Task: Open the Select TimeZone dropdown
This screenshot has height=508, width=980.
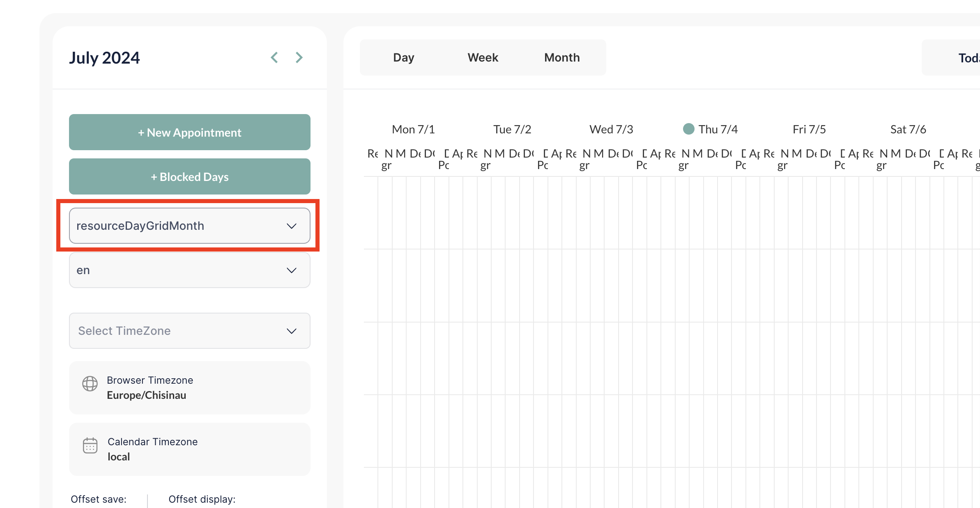Action: point(189,331)
